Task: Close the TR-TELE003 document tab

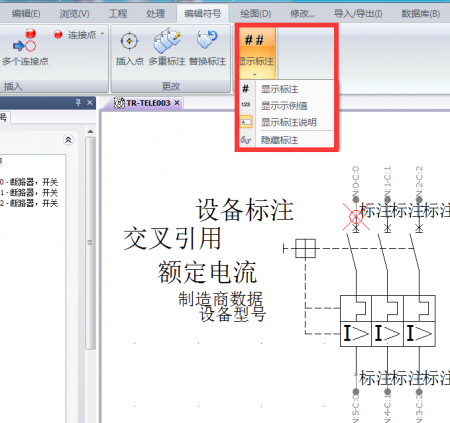Action: [177, 103]
